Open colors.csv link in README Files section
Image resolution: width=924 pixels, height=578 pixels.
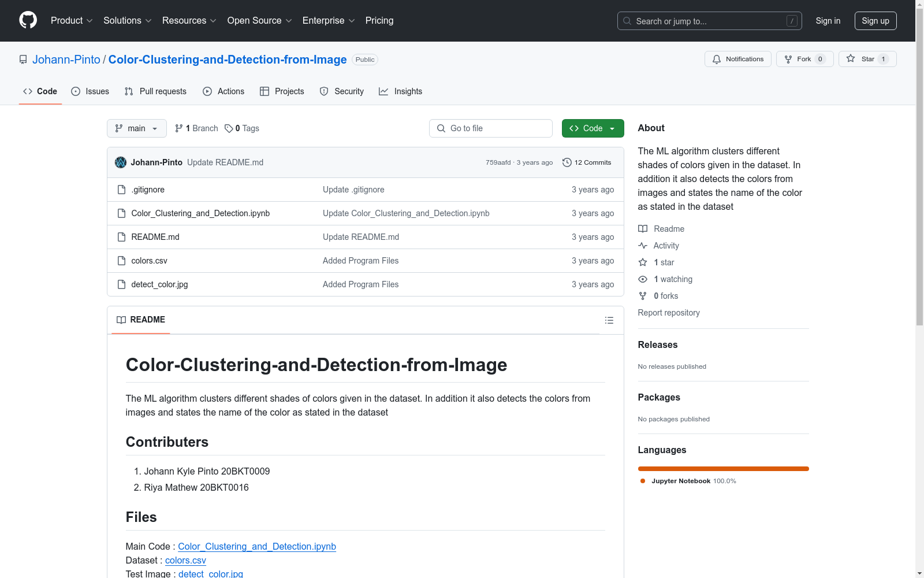185,560
